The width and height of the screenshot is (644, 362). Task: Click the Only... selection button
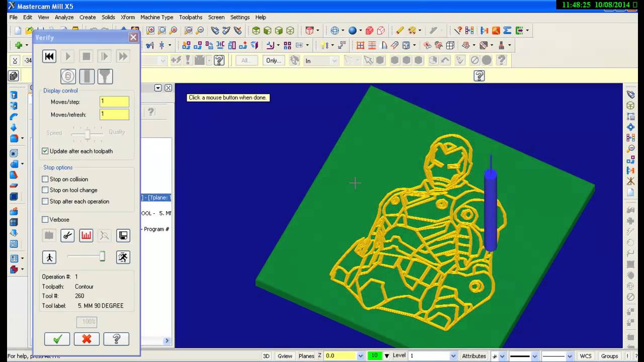pyautogui.click(x=274, y=61)
